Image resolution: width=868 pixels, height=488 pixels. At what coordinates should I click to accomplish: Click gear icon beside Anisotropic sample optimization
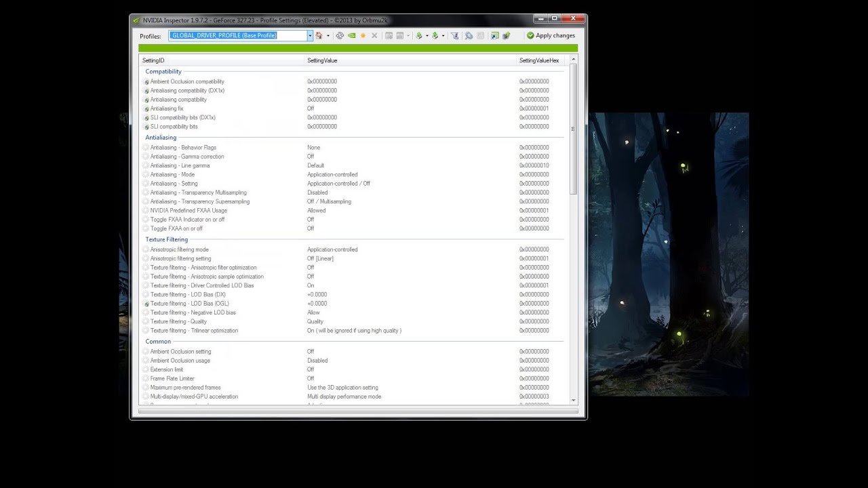(146, 277)
